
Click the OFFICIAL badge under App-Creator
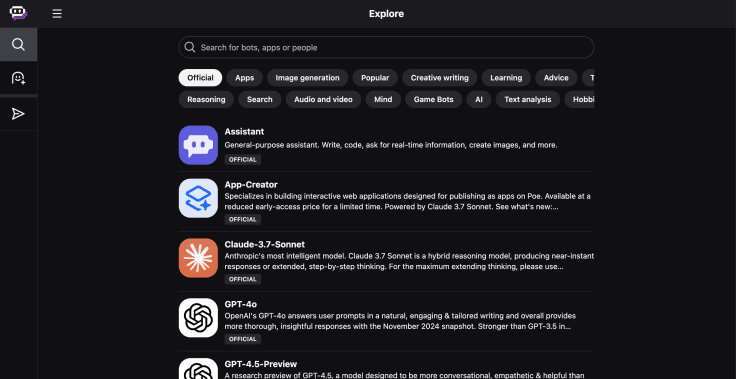243,219
